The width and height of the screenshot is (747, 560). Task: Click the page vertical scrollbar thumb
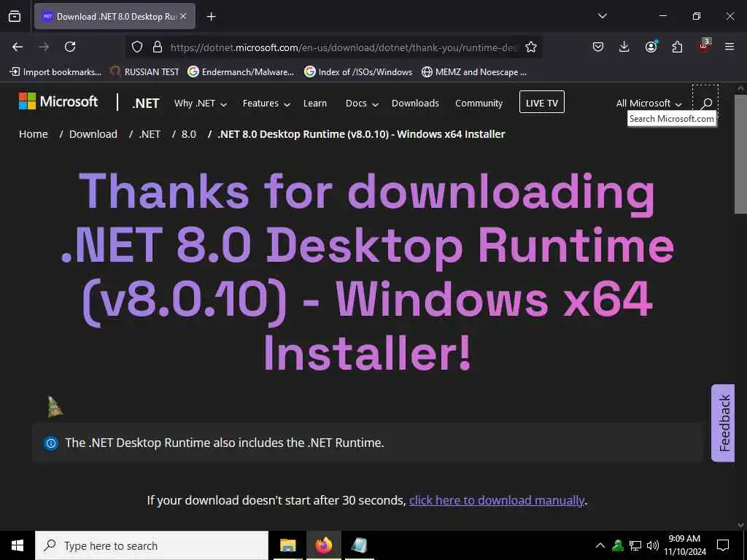(x=740, y=155)
